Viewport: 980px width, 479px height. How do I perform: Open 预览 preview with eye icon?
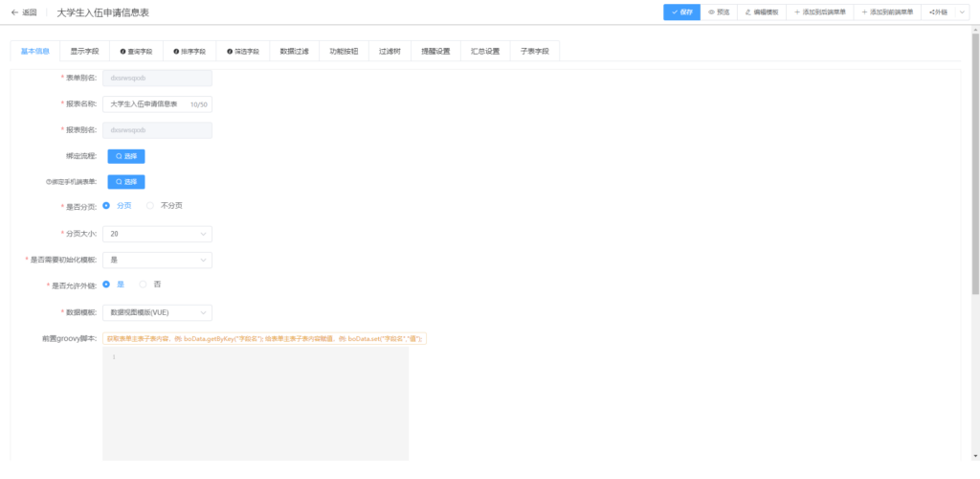[719, 12]
